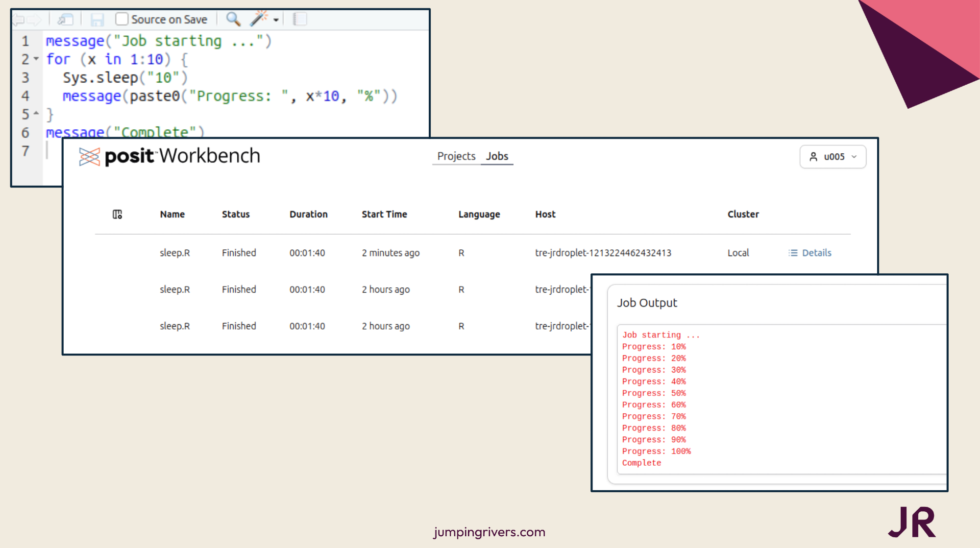Viewport: 980px width, 548px height.
Task: Click the Posit Workbench logo
Action: (169, 156)
